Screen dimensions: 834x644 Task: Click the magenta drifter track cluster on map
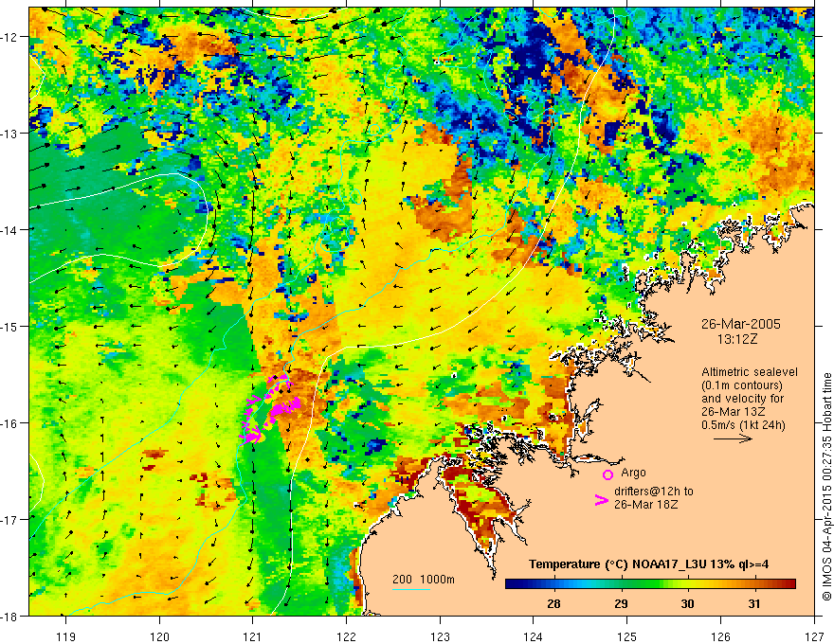269,409
